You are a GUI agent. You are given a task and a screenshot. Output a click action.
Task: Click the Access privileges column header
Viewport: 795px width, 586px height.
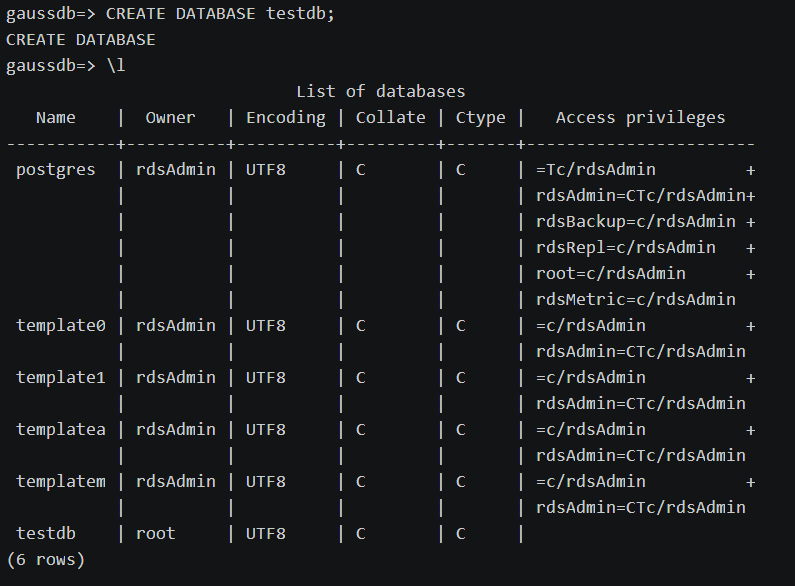[640, 117]
